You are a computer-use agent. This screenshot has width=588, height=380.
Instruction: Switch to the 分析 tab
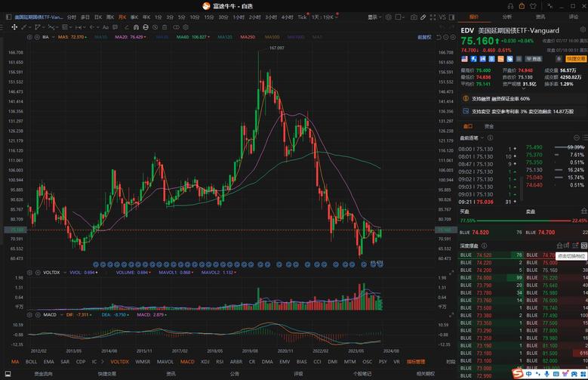click(x=507, y=17)
